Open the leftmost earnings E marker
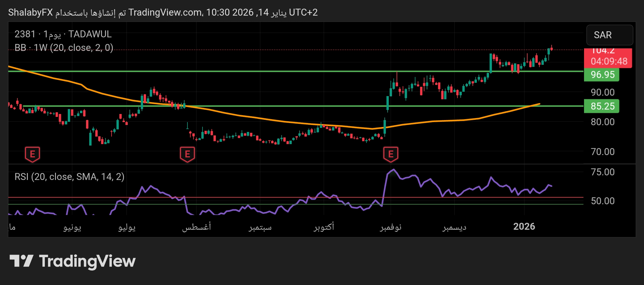Viewport: 644px width, 285px height. 32,154
